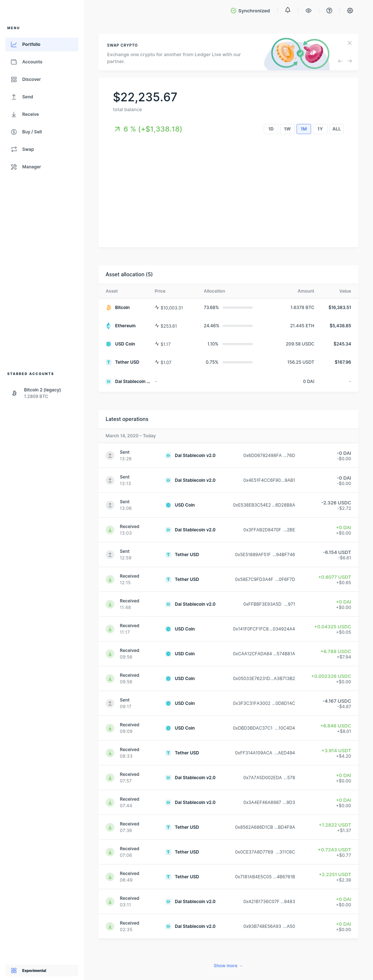
Task: Open the +0.6077 USDT received operation
Action: tap(228, 579)
